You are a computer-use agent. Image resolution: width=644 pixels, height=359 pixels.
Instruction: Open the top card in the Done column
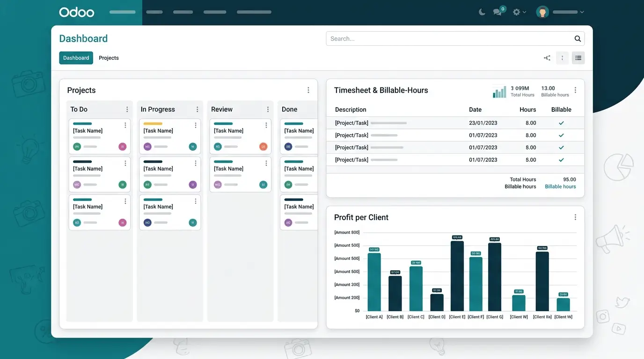click(299, 136)
